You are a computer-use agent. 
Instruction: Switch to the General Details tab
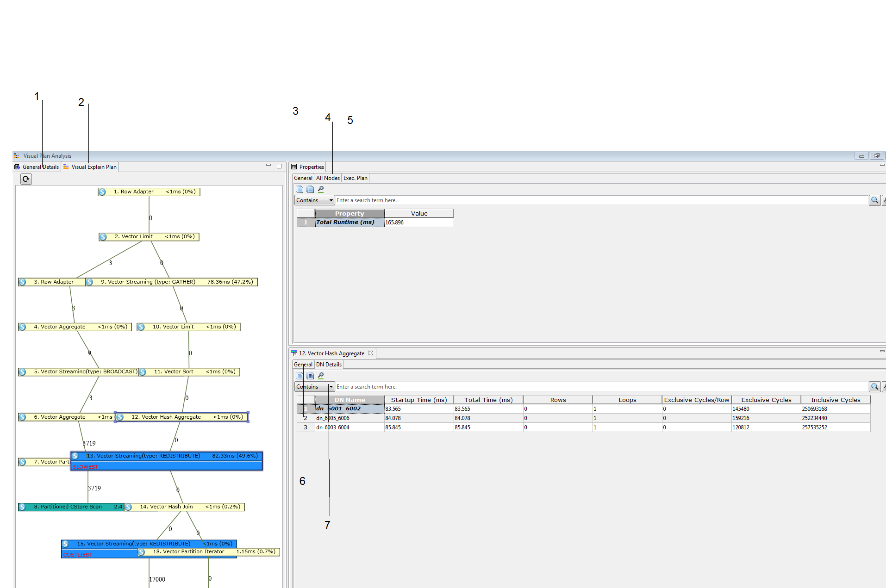[37, 167]
